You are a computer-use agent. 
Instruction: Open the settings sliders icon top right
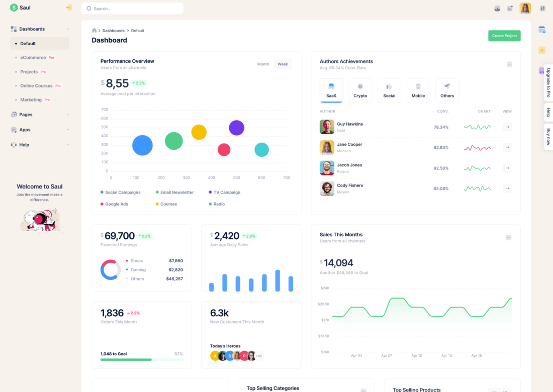point(542,9)
